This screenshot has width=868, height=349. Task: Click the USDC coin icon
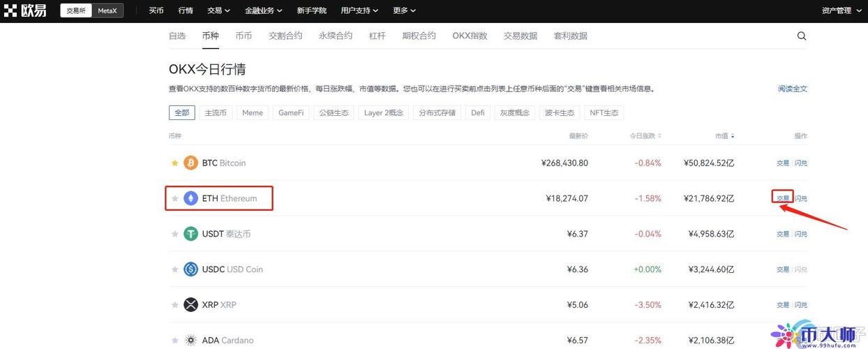pos(190,269)
